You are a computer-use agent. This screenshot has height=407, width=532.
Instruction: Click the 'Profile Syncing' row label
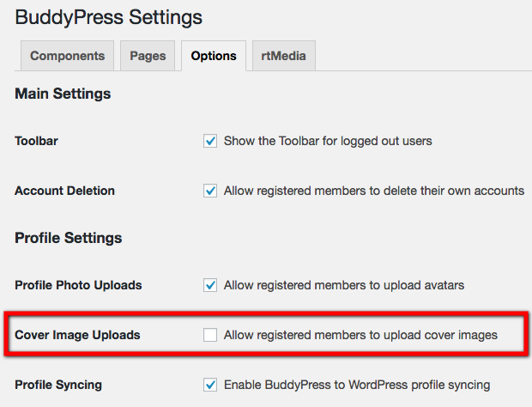(58, 385)
